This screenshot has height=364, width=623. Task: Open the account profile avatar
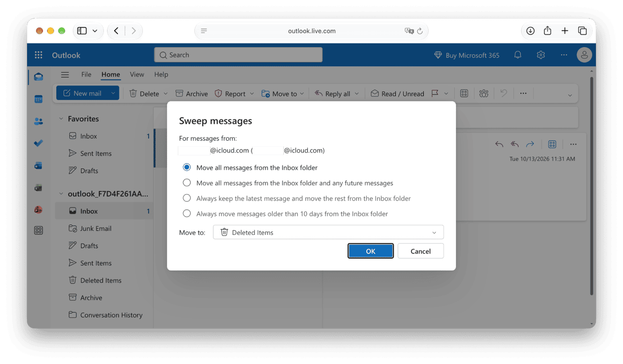584,55
